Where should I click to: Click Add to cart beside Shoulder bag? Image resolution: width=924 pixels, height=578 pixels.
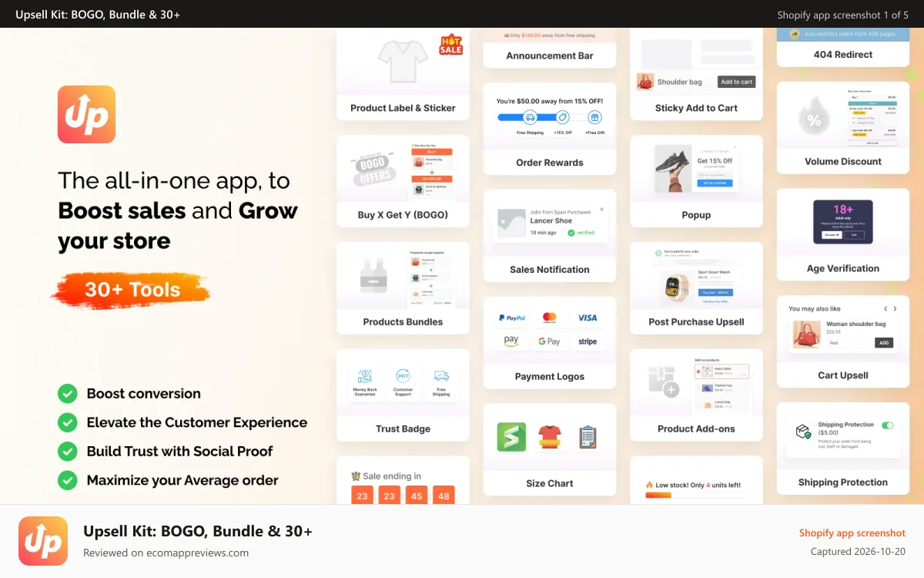click(x=737, y=82)
